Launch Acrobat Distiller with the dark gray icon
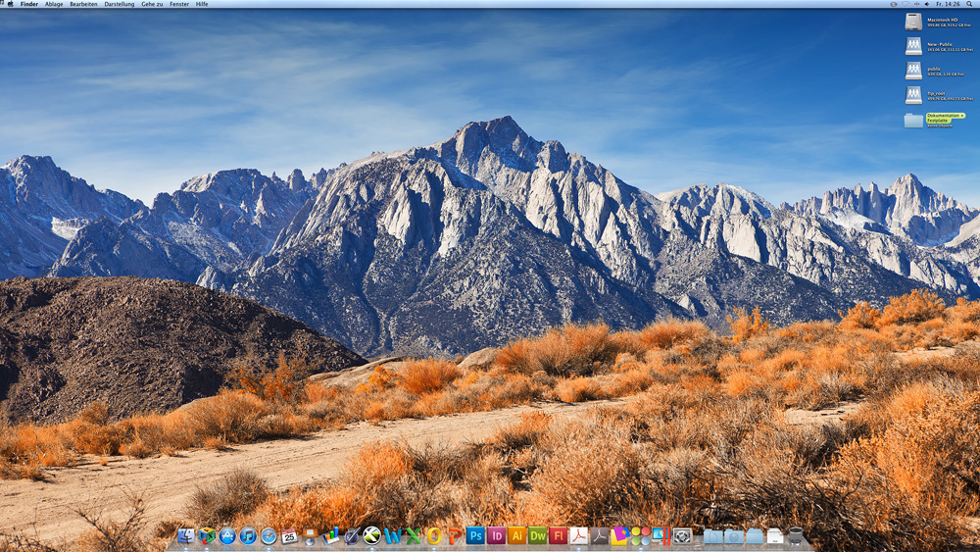Screen dimensions: 980x552 click(599, 535)
